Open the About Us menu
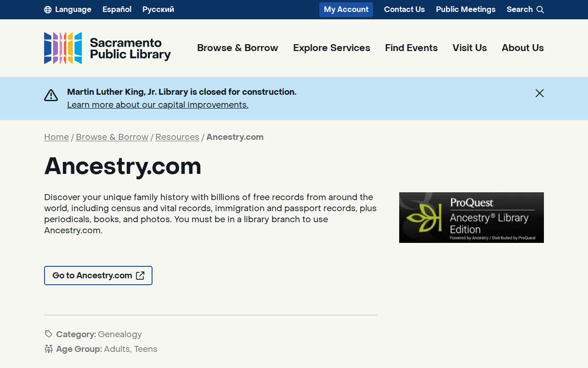Screen dimensions: 588x368 tap(523, 48)
